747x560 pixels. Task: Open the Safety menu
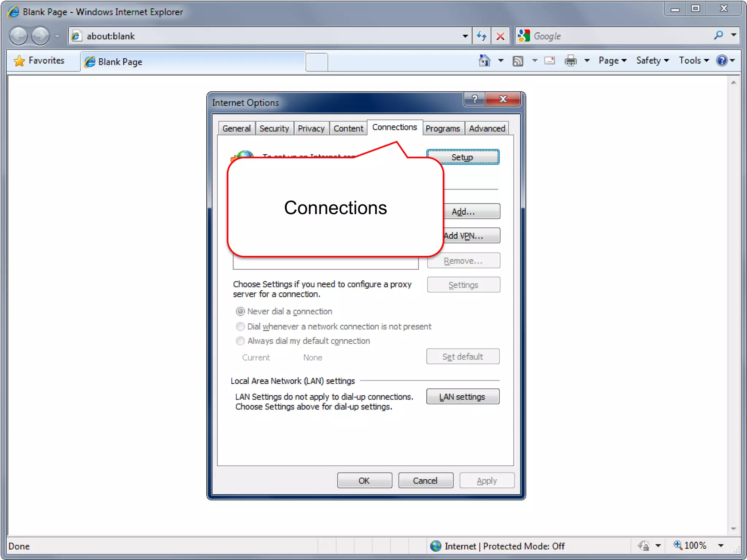[652, 61]
